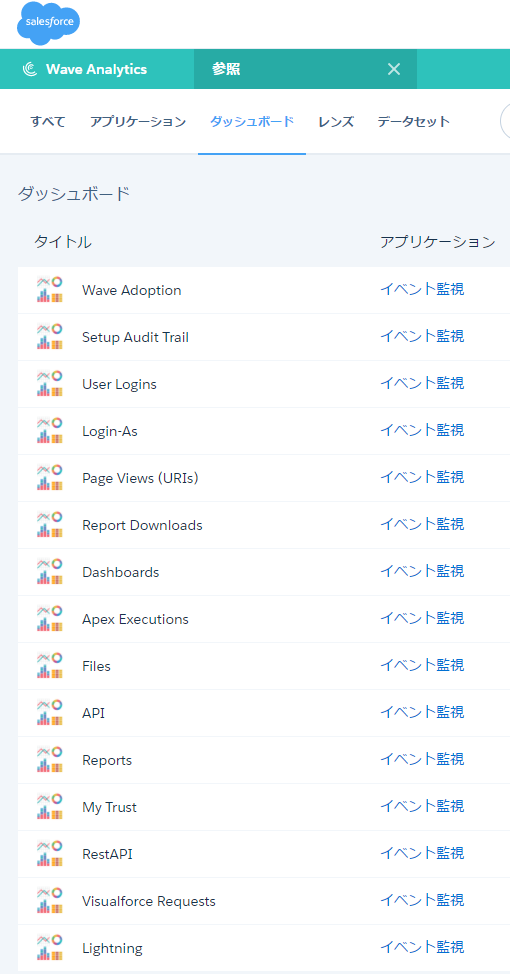Open the Files dashboard title
510x974 pixels.
point(96,666)
